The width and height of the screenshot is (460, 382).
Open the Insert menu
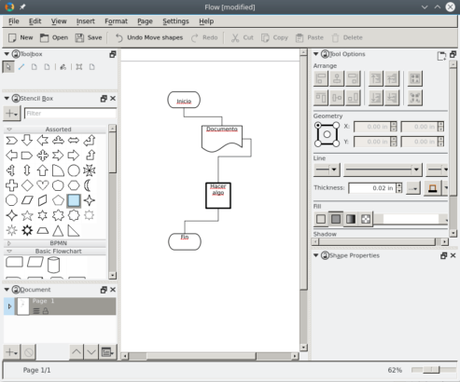click(86, 21)
